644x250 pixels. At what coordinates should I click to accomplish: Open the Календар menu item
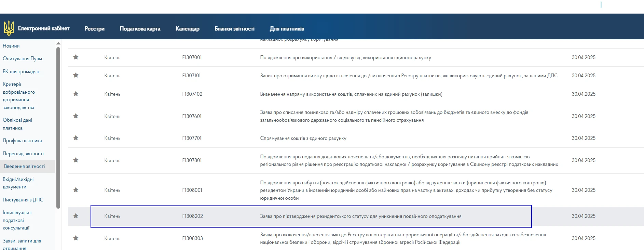tap(188, 29)
